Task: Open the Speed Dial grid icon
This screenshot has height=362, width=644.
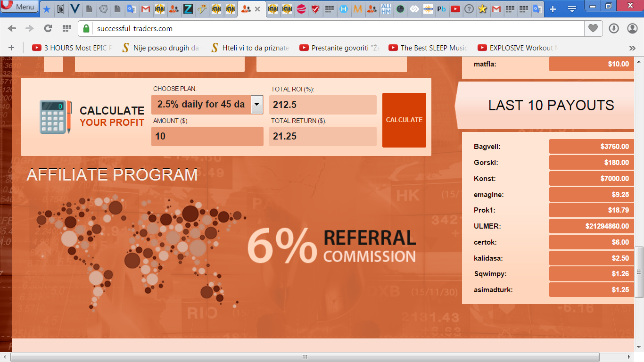Action: click(66, 29)
